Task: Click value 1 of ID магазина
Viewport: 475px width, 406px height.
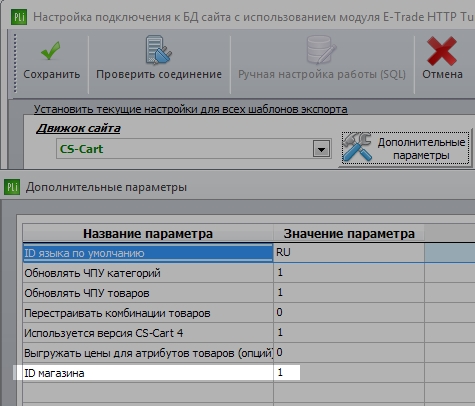Action: click(349, 373)
